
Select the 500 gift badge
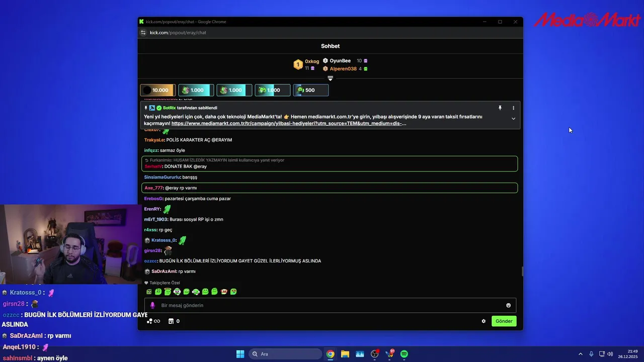point(310,90)
